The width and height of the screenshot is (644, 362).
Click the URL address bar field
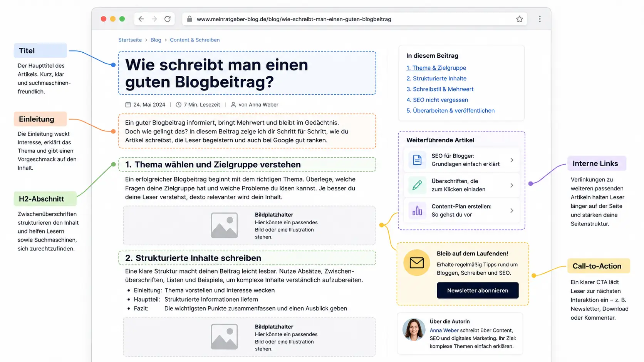[354, 19]
